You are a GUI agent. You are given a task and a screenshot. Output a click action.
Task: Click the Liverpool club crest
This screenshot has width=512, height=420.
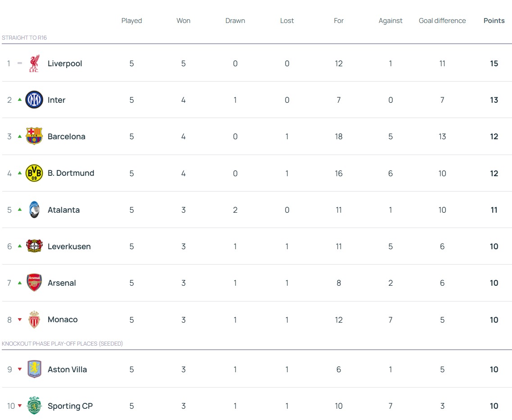[x=34, y=64]
